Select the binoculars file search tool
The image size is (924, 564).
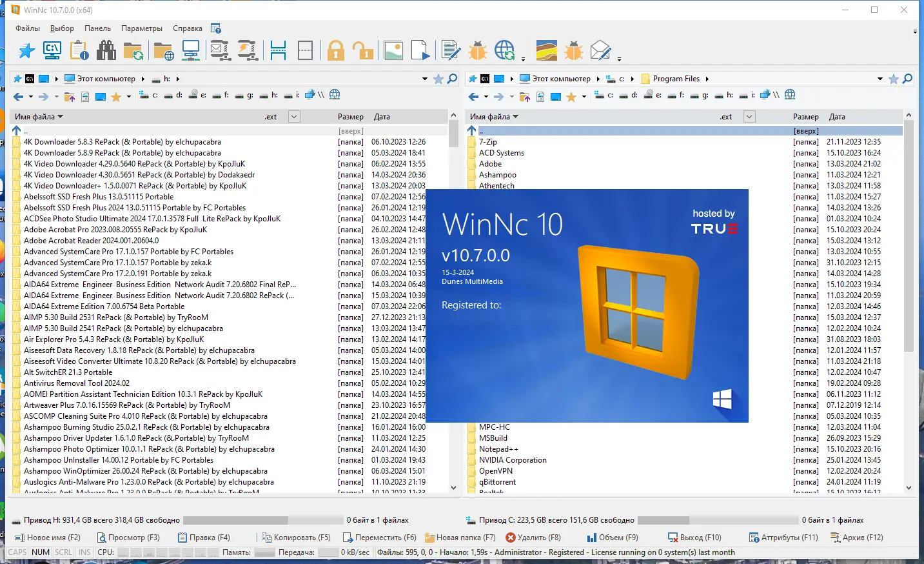click(106, 50)
